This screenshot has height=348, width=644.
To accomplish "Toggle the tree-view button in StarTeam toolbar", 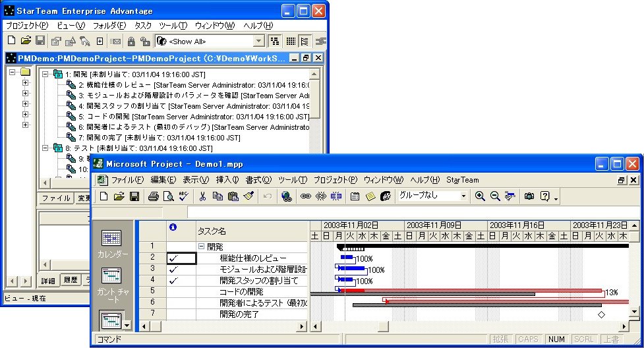I will tap(274, 41).
